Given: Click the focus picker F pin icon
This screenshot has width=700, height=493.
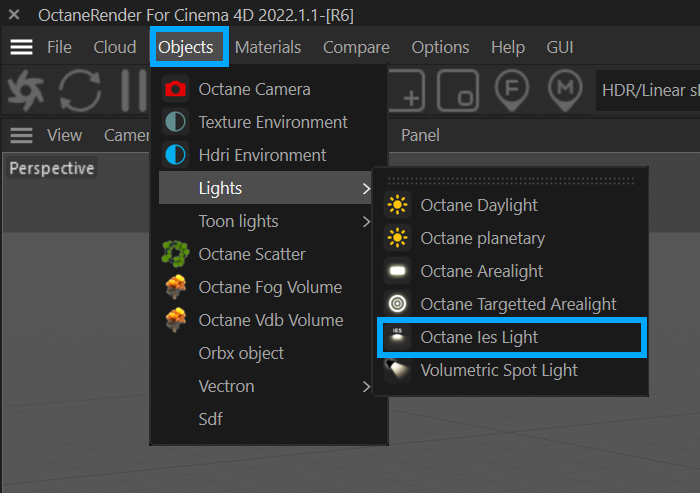Looking at the screenshot, I should pos(512,91).
